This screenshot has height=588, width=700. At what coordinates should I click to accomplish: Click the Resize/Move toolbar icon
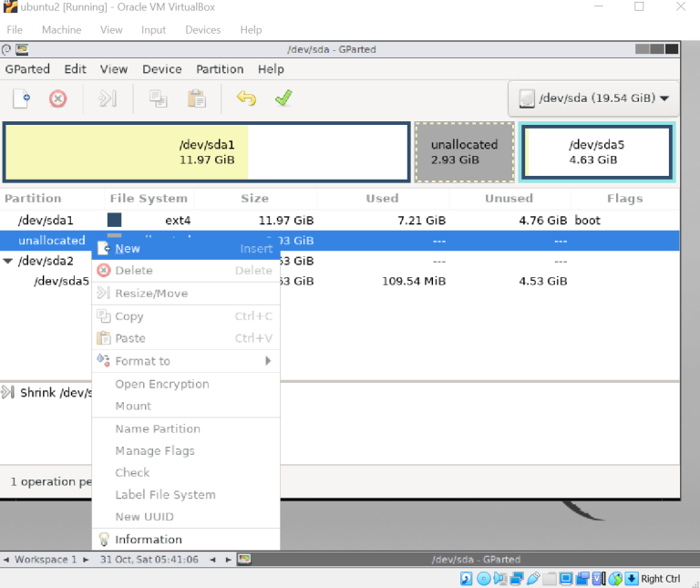(108, 98)
